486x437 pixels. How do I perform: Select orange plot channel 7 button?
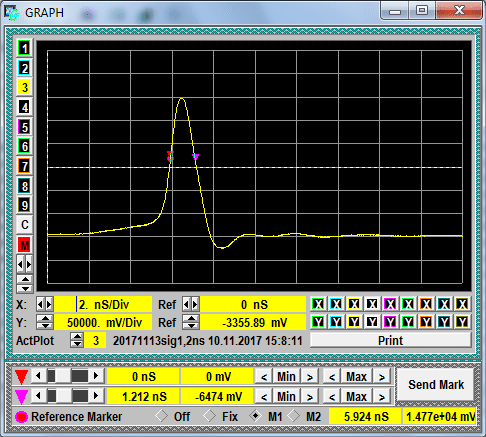point(24,166)
